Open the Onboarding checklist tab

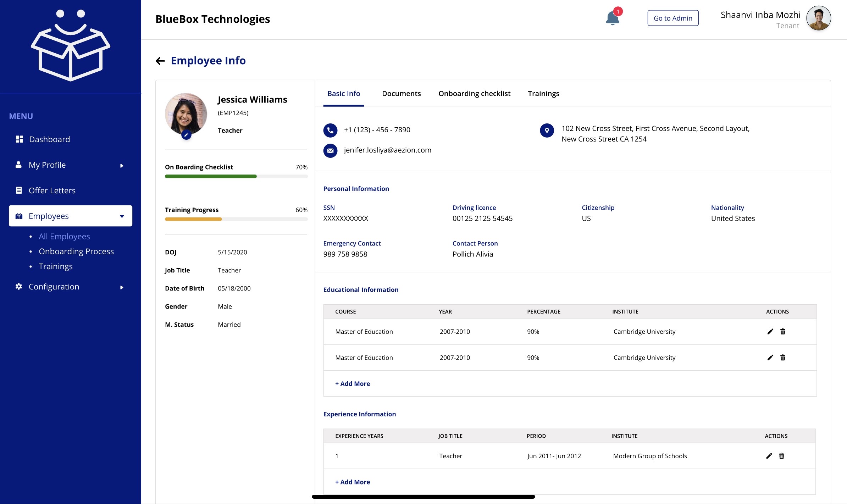[x=474, y=94]
